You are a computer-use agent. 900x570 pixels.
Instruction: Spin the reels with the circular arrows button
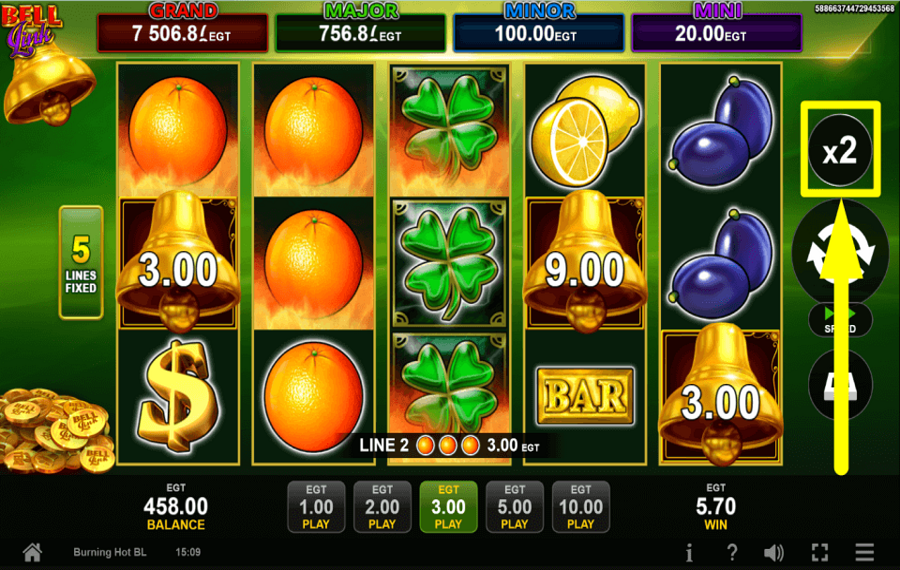pyautogui.click(x=840, y=252)
